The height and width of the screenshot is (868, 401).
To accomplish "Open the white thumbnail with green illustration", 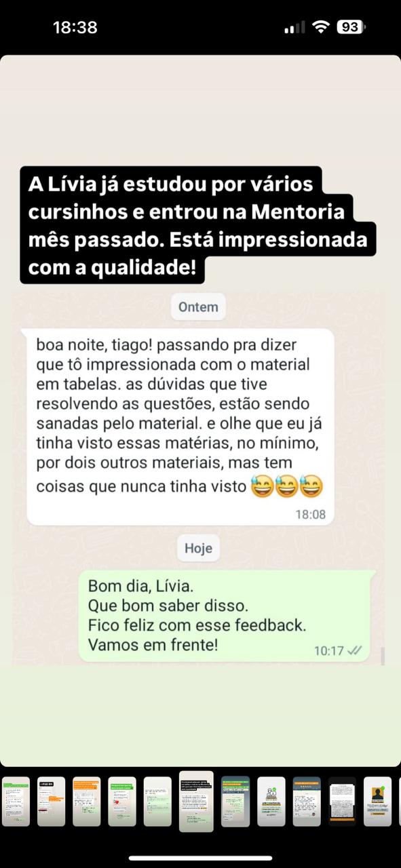I will tap(271, 802).
